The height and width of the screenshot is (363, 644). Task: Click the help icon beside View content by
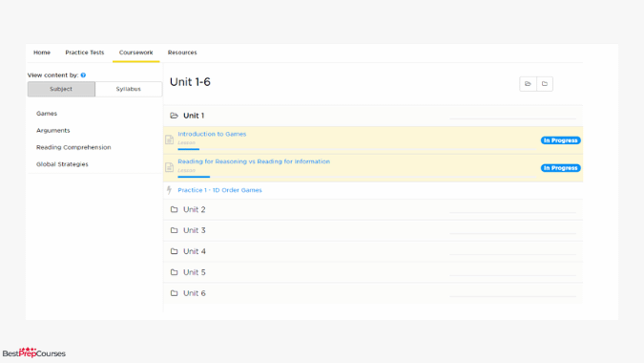click(83, 75)
